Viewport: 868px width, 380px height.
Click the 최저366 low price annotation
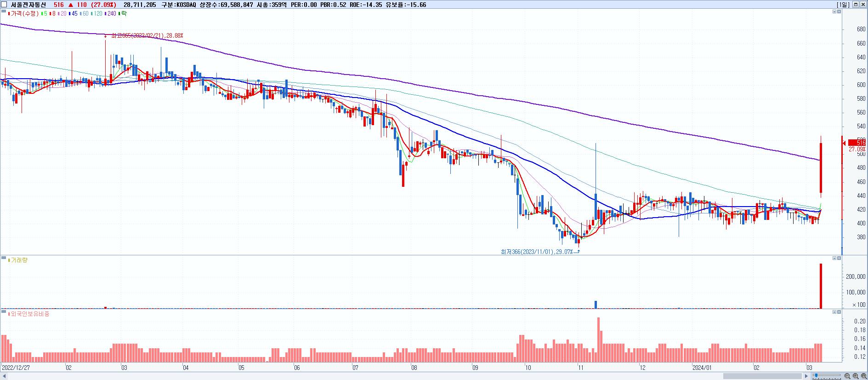pyautogui.click(x=537, y=252)
